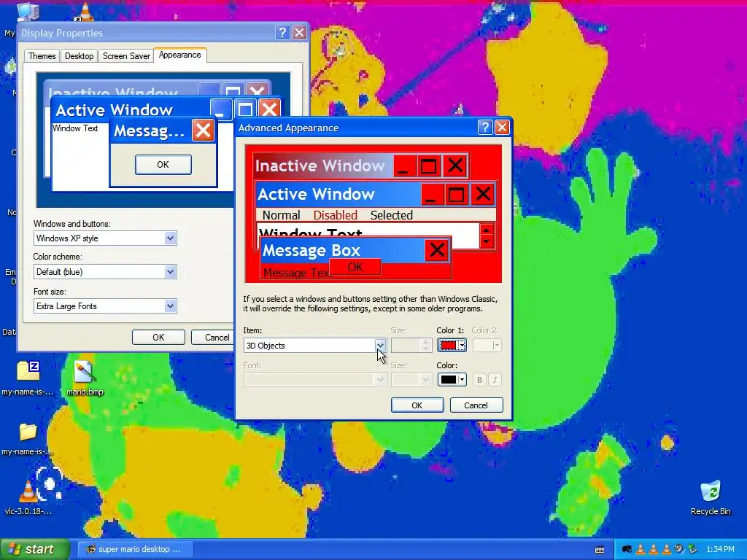Click the X button of preview Message Box
Image resolution: width=747 pixels, height=560 pixels.
pyautogui.click(x=437, y=250)
